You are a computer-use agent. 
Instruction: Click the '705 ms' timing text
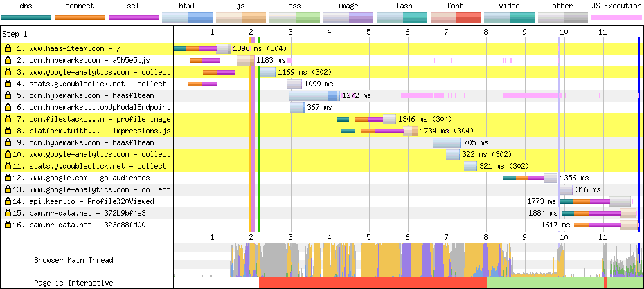476,142
